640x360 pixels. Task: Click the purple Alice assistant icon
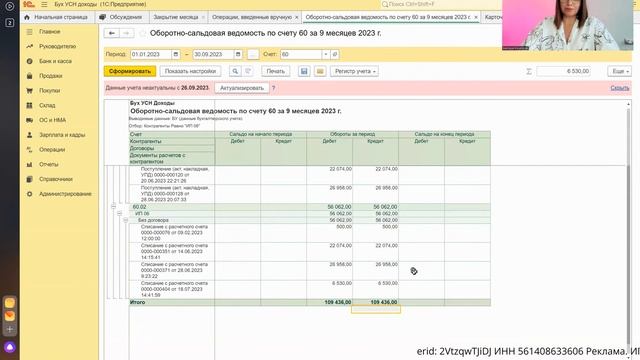tap(10, 347)
